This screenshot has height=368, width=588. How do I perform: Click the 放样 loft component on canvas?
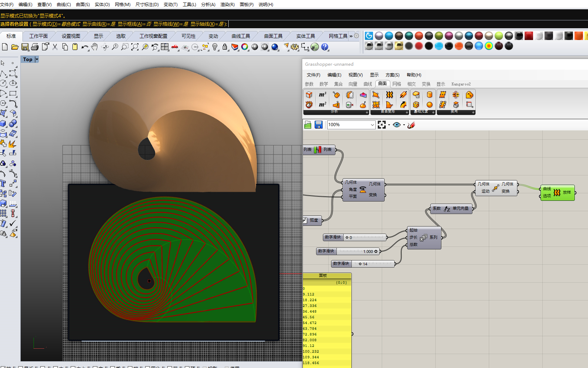point(558,193)
